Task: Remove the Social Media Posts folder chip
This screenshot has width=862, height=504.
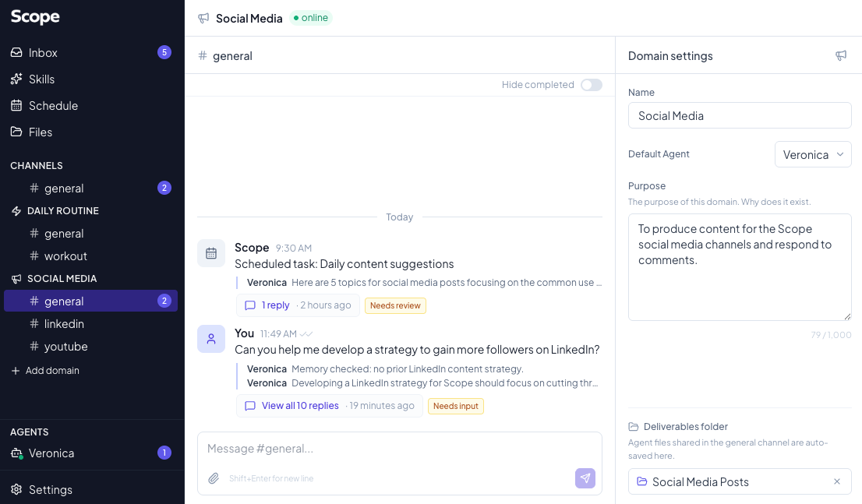Action: coord(838,481)
